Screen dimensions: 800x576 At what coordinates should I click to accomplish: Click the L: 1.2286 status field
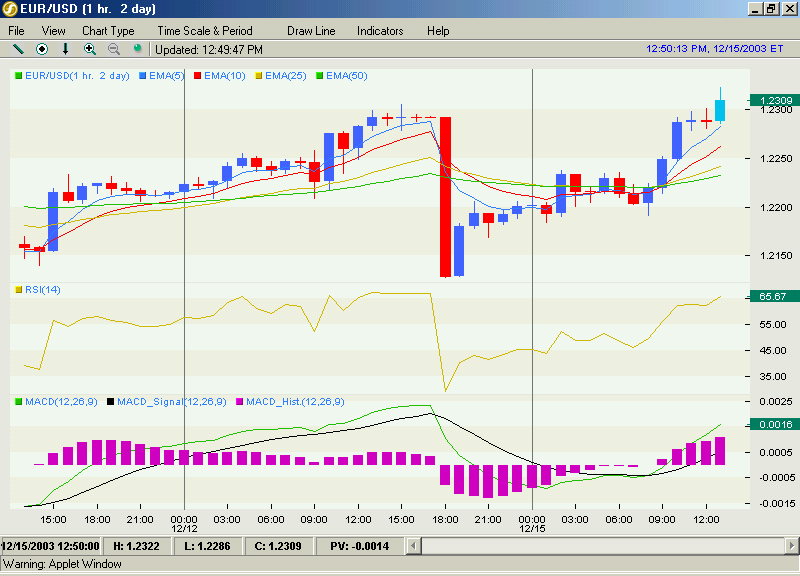[x=207, y=546]
